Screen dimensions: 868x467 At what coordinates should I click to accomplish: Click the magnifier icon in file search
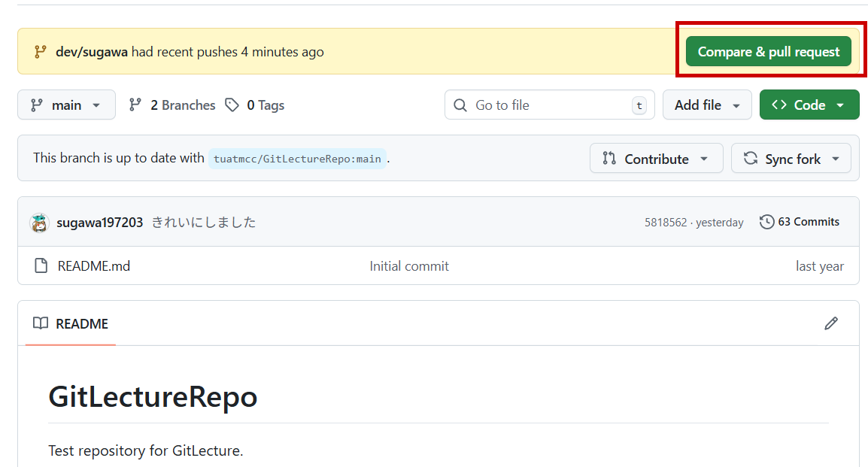pyautogui.click(x=460, y=105)
